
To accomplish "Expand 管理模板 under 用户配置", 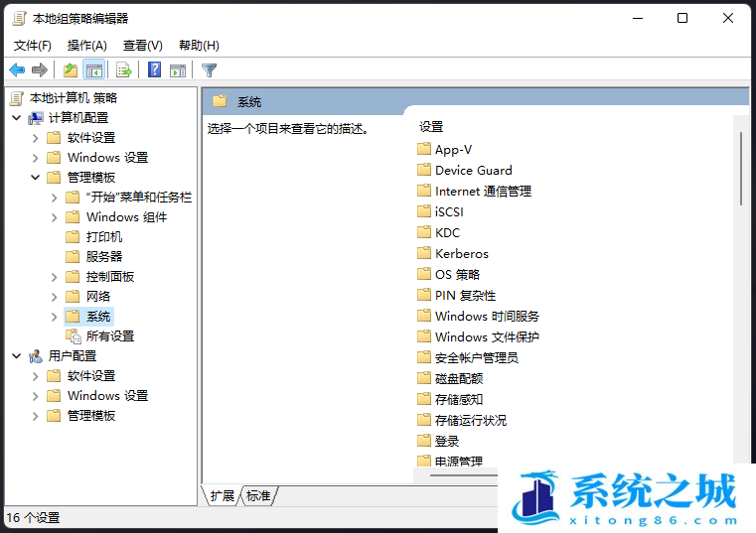I will click(x=35, y=416).
